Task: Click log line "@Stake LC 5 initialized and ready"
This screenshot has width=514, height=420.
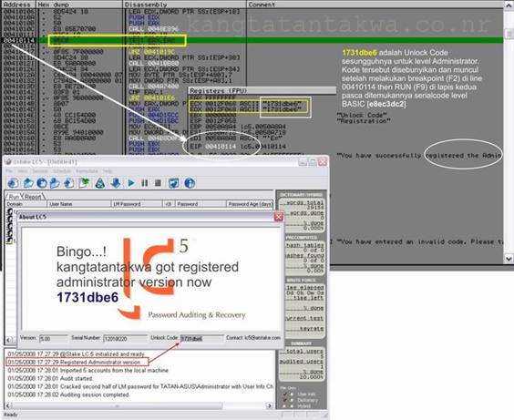Action: 76,353
